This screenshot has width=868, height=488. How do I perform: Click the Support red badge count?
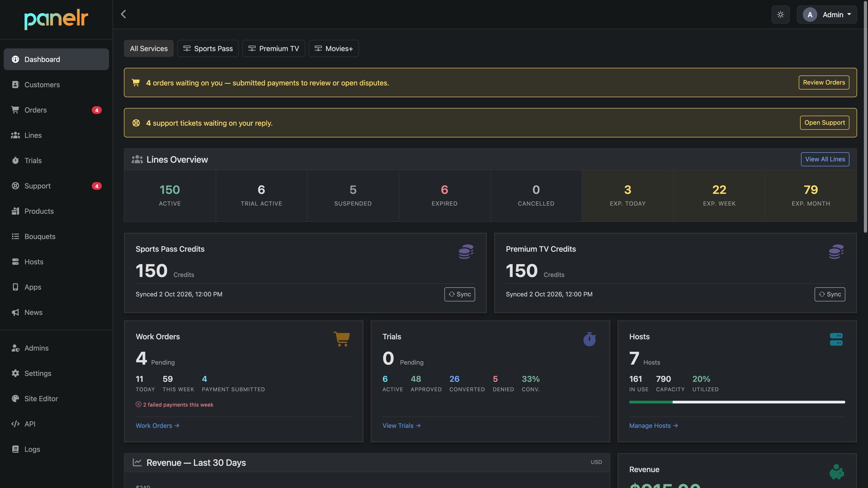pyautogui.click(x=97, y=186)
